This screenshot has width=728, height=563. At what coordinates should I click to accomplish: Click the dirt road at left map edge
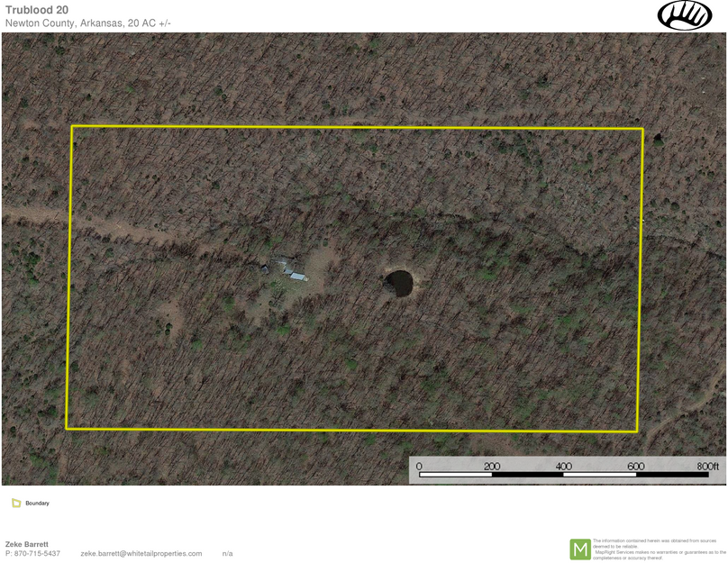(27, 214)
